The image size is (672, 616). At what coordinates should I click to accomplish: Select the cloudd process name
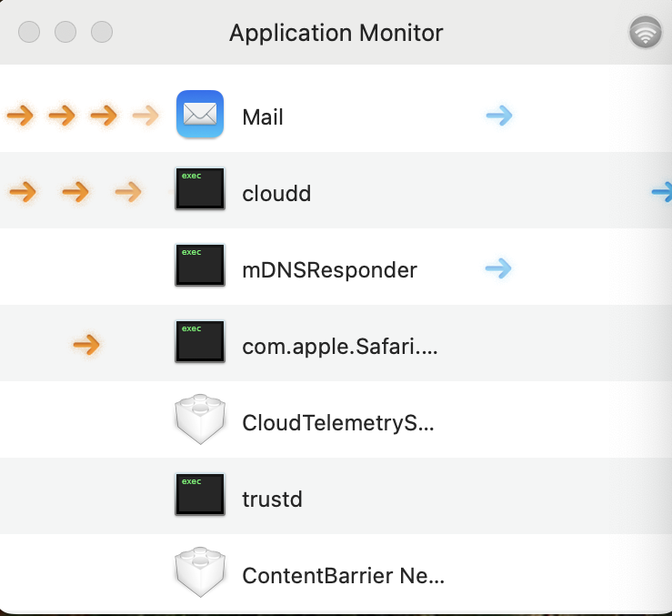click(x=276, y=194)
